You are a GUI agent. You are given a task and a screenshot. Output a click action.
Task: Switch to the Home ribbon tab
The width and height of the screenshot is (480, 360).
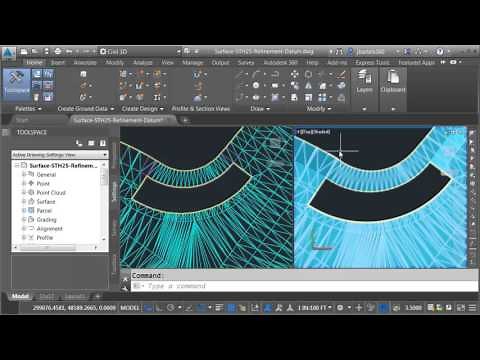coord(34,62)
